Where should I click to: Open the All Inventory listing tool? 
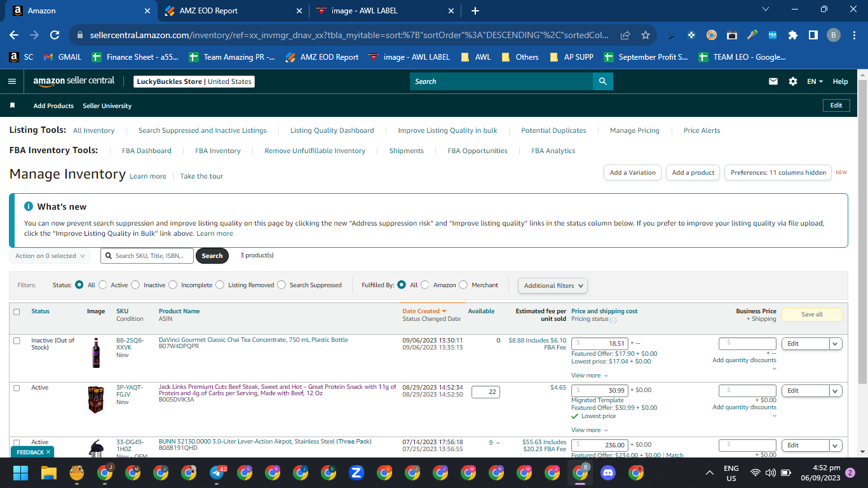(x=94, y=131)
